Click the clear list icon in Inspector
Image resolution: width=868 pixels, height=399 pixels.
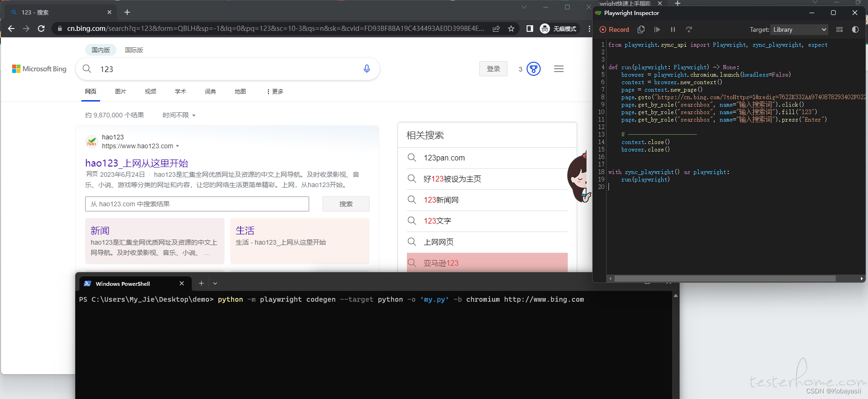[839, 29]
